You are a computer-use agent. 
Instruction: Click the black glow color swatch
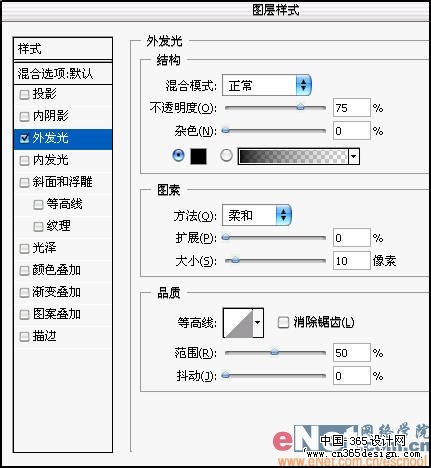click(x=198, y=156)
